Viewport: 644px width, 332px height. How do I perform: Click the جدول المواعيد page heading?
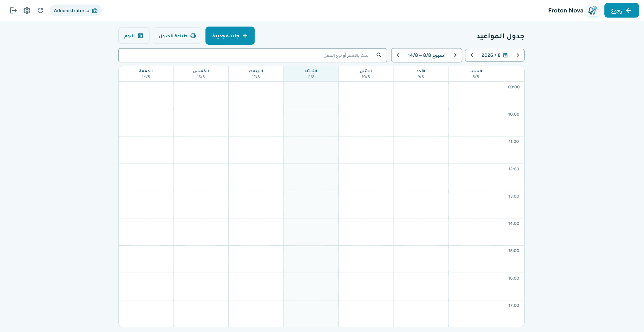point(500,36)
